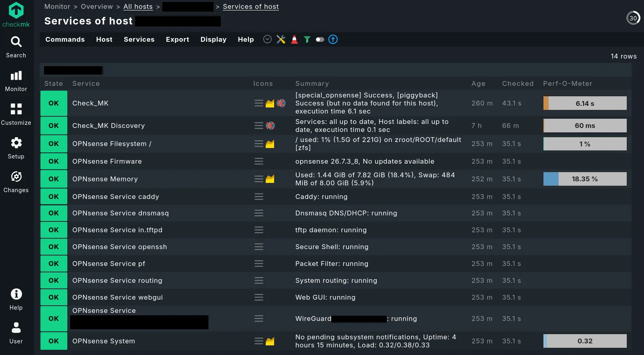644x355 pixels.
Task: Open the Check_MK Discovery service link
Action: [x=109, y=126]
